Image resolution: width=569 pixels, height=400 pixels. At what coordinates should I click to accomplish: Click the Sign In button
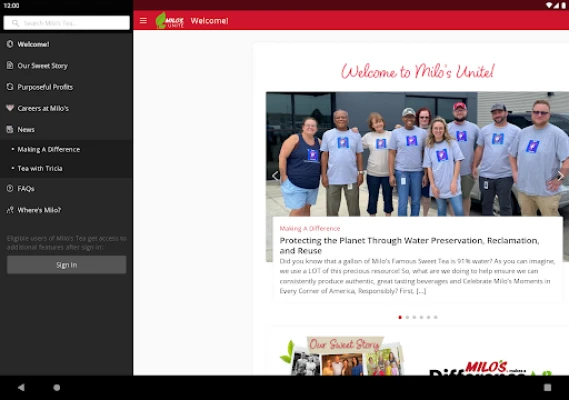pos(66,265)
